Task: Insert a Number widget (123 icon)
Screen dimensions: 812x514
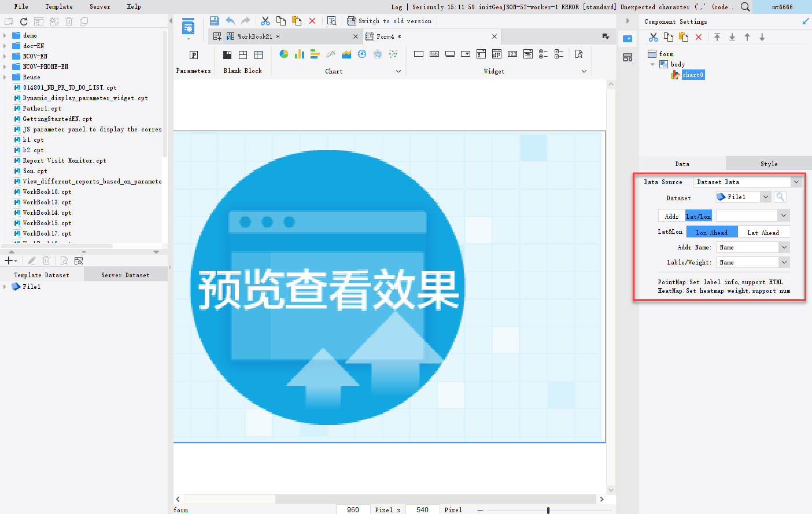Action: (x=512, y=53)
